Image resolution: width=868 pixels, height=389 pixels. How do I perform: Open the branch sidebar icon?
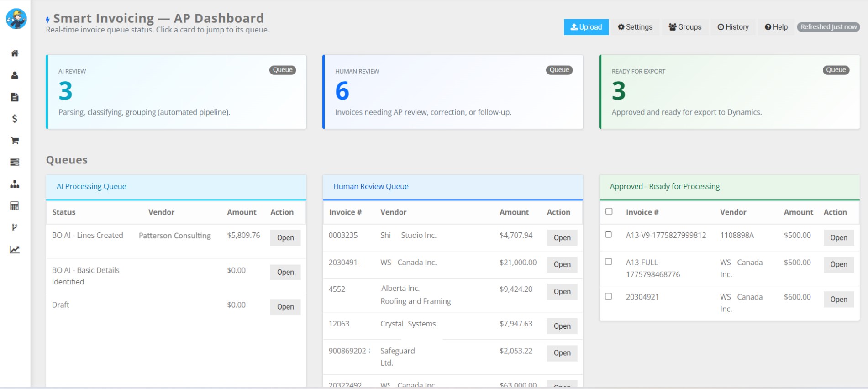[x=15, y=227]
